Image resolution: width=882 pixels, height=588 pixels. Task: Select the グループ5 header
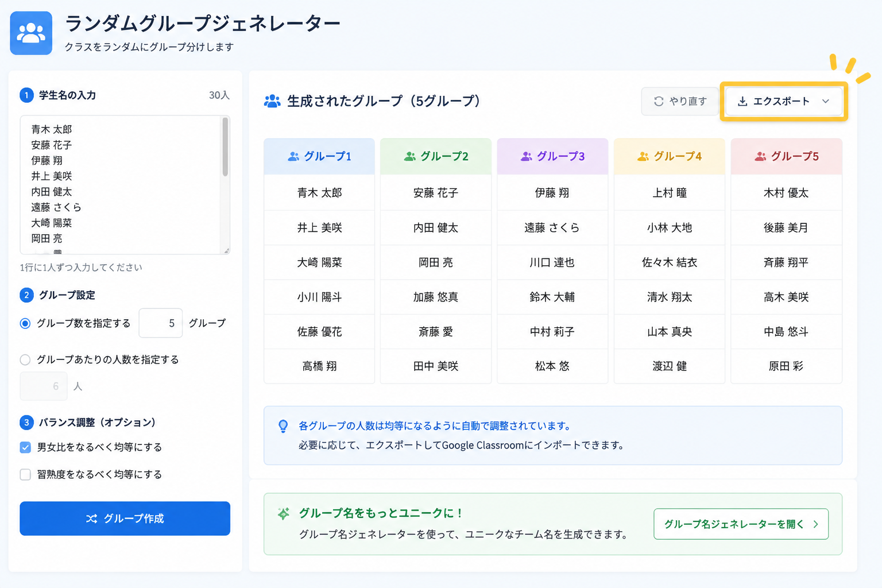pos(786,156)
